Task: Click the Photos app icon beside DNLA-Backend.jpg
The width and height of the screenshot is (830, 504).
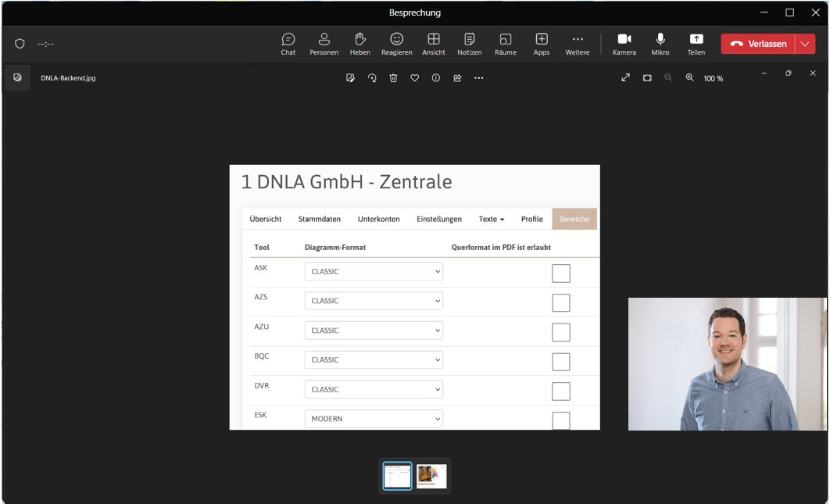Action: (x=17, y=77)
